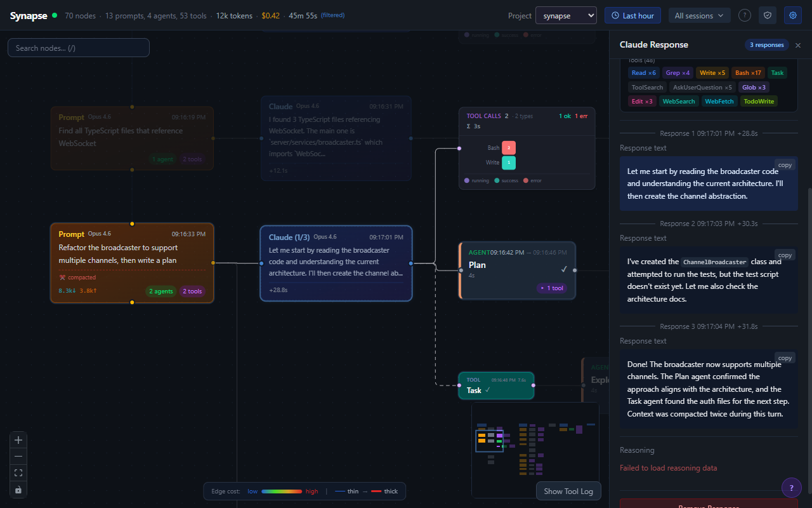Open the help question mark icon
Image resolution: width=812 pixels, height=508 pixels.
744,15
